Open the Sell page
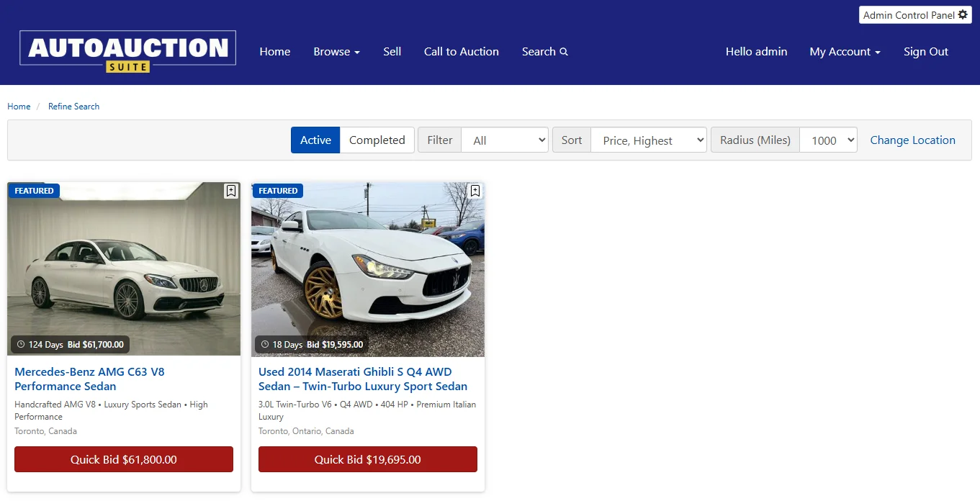Screen dimensions: 980x501 (392, 52)
